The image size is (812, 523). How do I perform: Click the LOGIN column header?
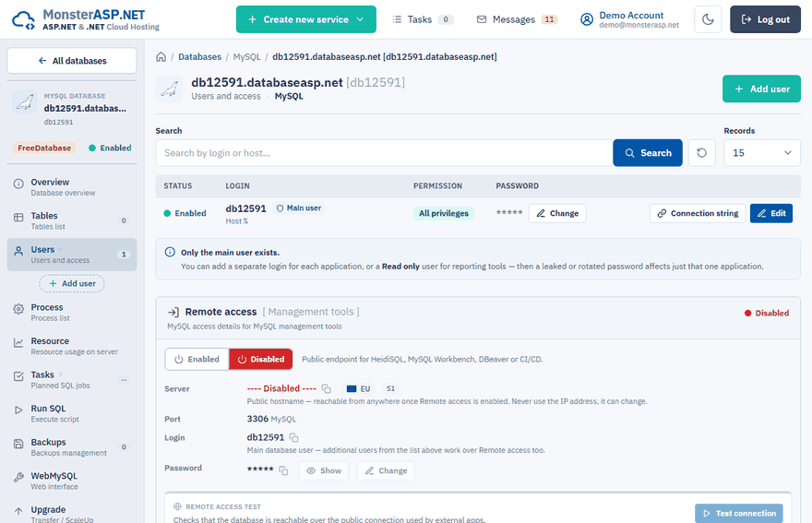(x=238, y=186)
